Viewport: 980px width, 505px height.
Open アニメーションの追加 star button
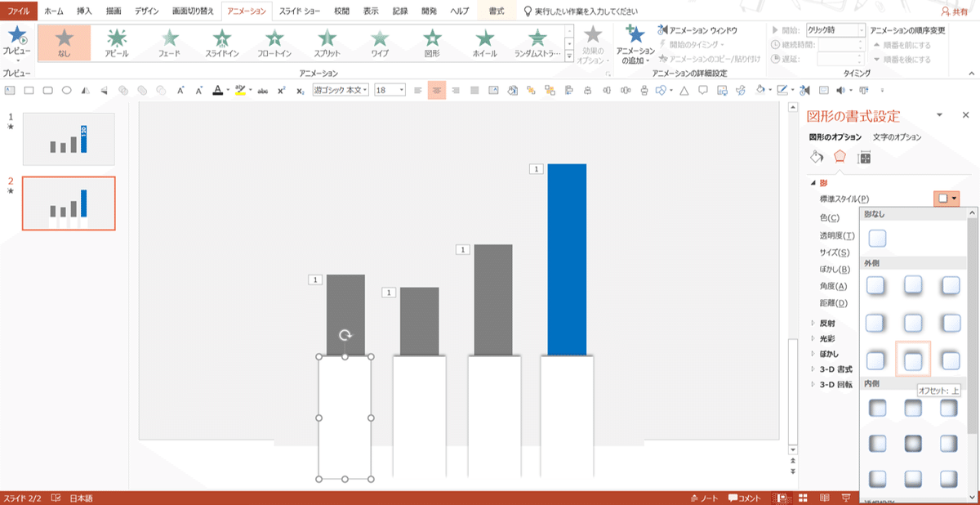[x=635, y=44]
